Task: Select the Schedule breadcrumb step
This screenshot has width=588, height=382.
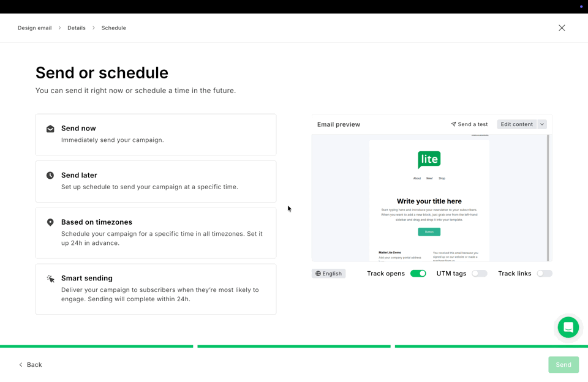Action: tap(114, 28)
